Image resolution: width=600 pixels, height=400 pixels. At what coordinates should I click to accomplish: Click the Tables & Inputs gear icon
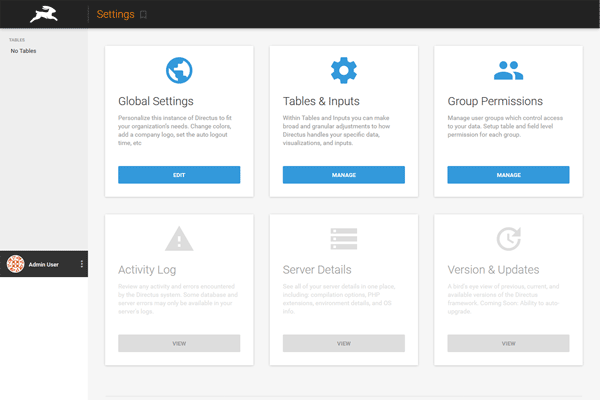click(343, 70)
